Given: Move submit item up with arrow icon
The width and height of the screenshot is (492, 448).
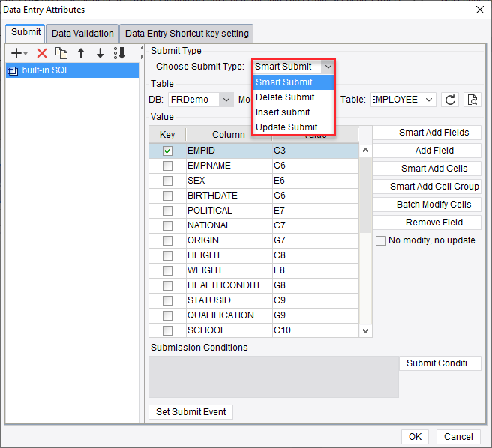Looking at the screenshot, I should (x=81, y=53).
